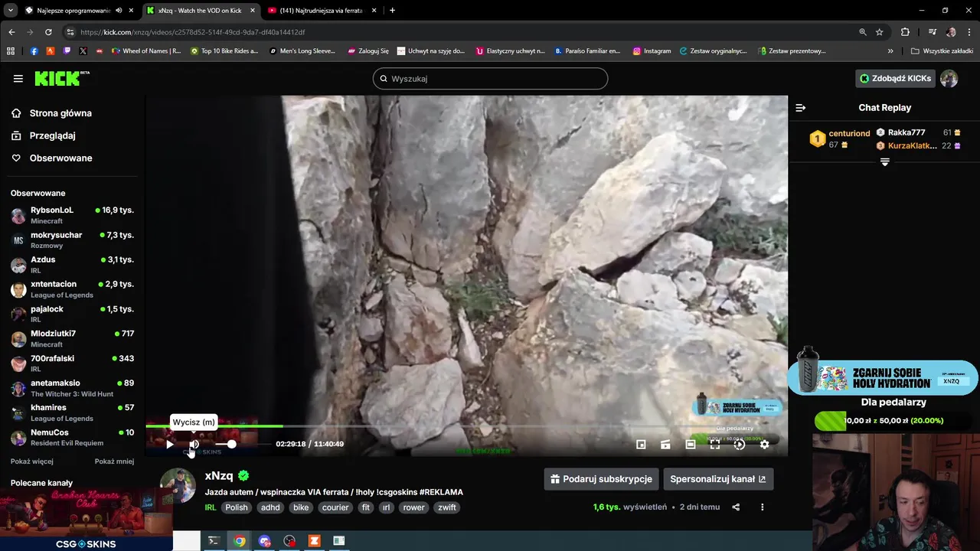Image resolution: width=980 pixels, height=551 pixels.
Task: Click the address bar URL
Action: (x=193, y=32)
